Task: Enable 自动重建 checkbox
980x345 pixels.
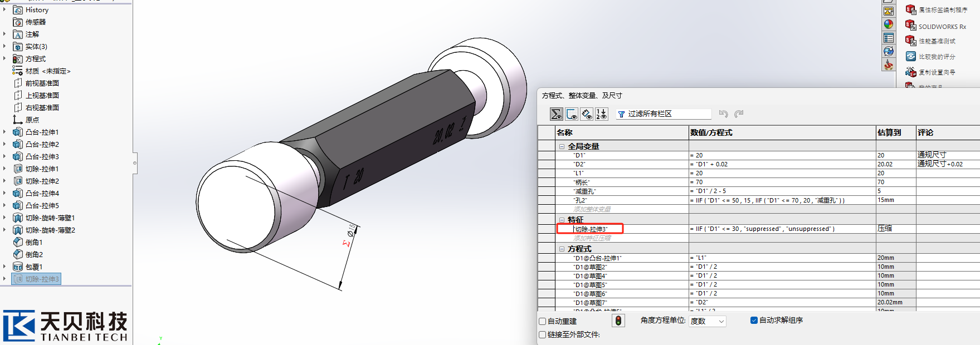Action: 543,321
